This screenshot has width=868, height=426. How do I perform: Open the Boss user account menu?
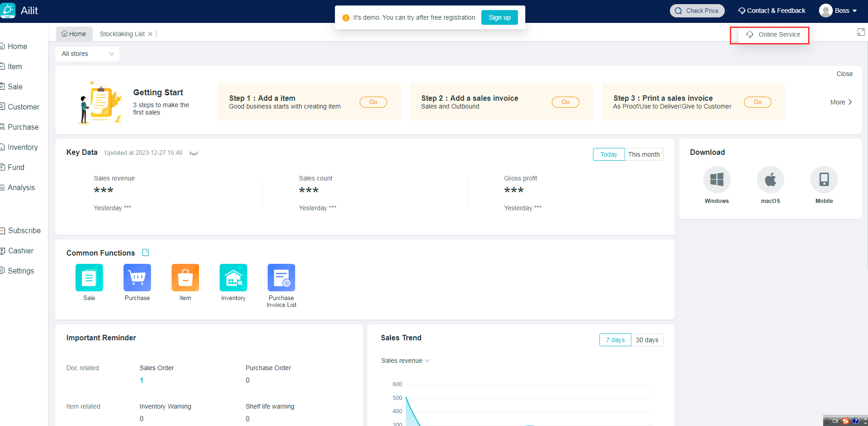click(838, 11)
